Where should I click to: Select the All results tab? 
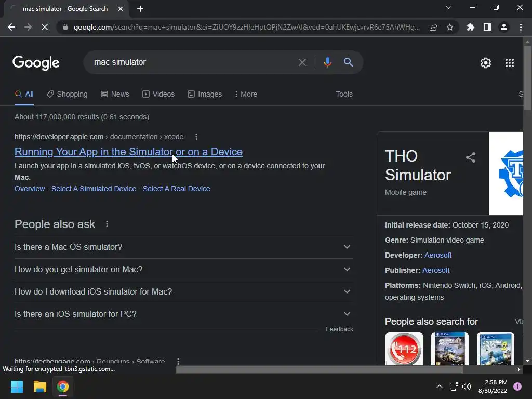click(x=24, y=95)
